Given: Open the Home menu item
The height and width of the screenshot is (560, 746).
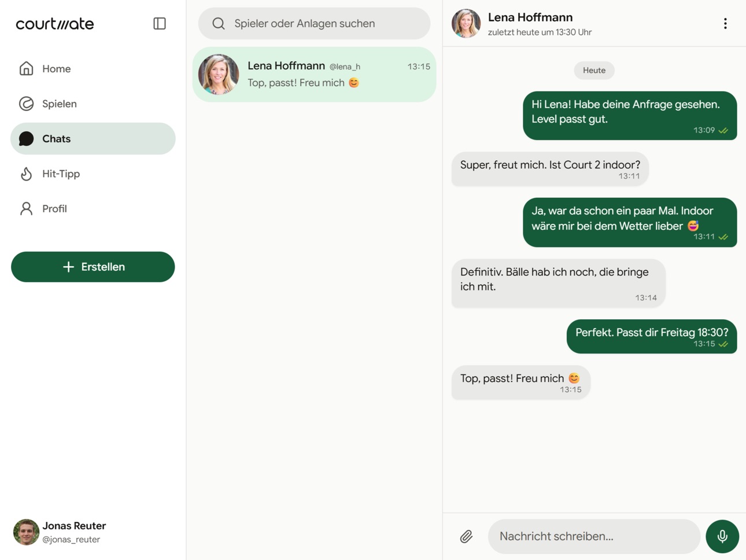Looking at the screenshot, I should [93, 69].
